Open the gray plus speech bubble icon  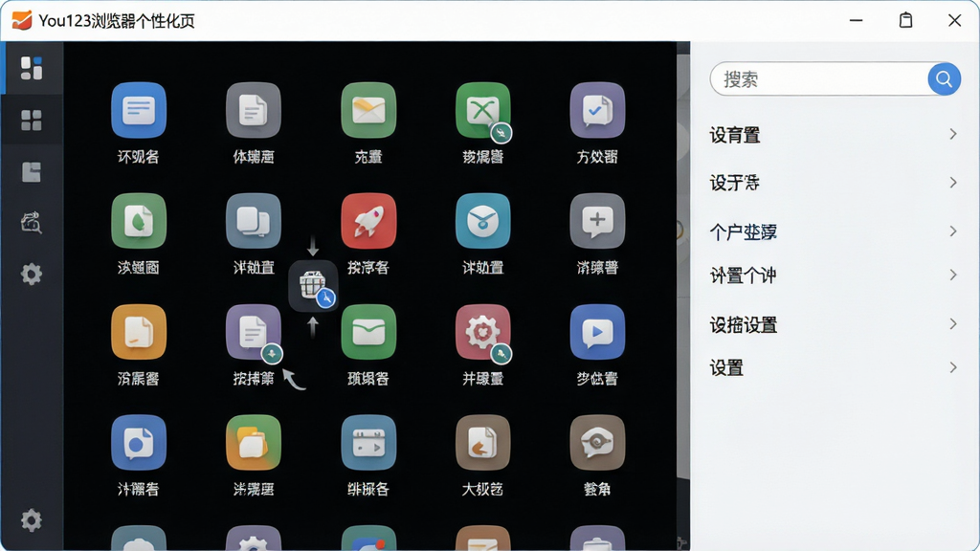point(597,221)
